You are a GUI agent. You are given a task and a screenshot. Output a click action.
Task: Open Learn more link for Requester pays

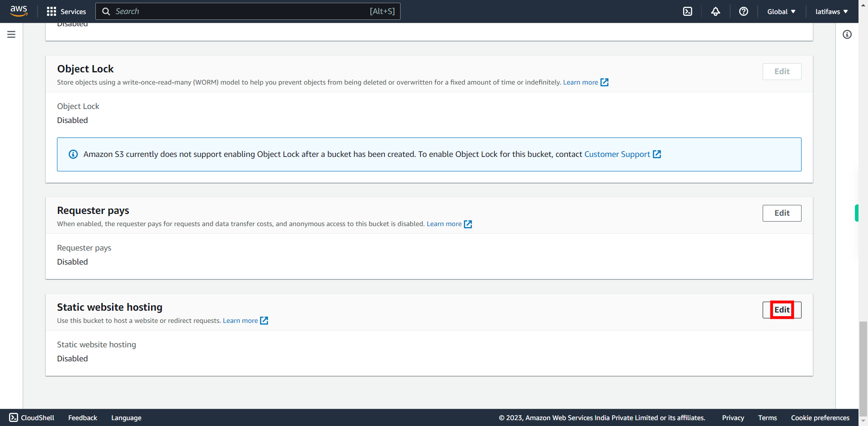click(x=444, y=224)
